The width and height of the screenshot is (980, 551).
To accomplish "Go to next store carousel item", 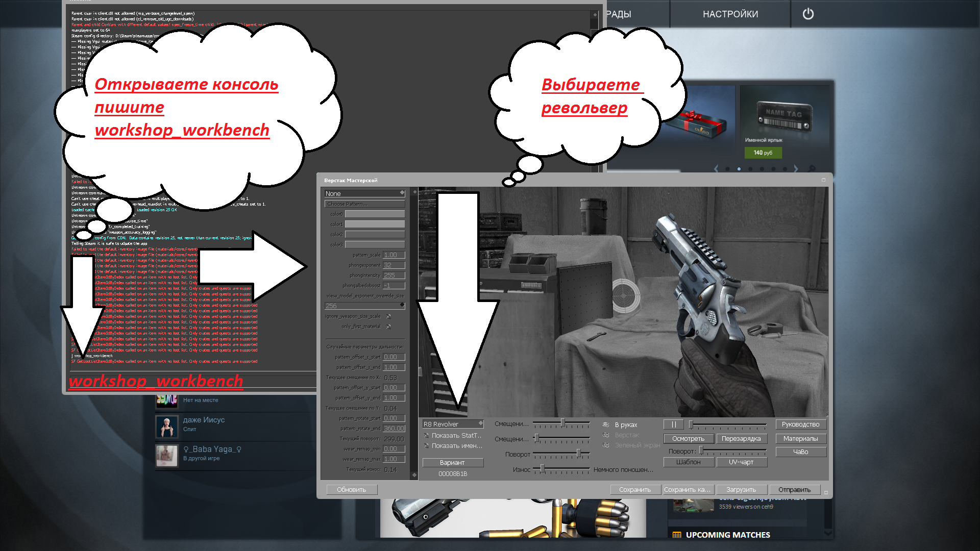I will (796, 168).
